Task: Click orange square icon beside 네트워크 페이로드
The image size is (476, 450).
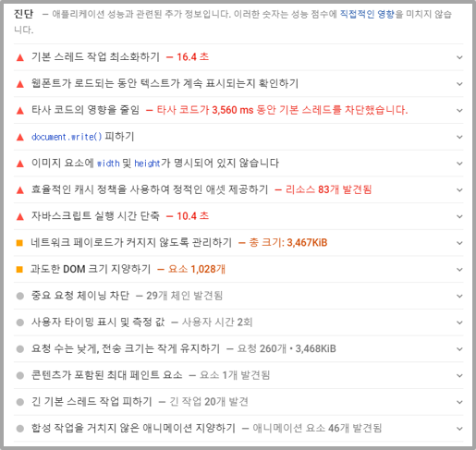Action: [x=19, y=243]
